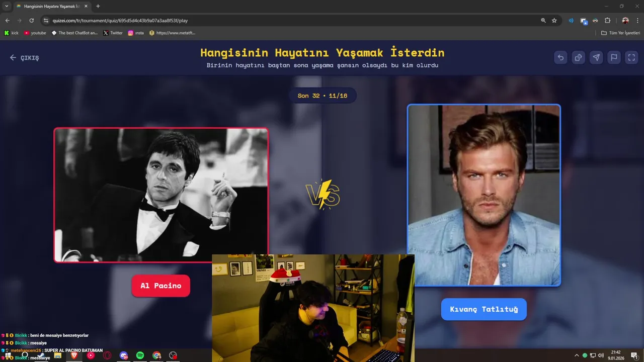644x362 pixels.
Task: Open Tüm Yer İşaretleri bookmarks folder
Action: [x=621, y=33]
